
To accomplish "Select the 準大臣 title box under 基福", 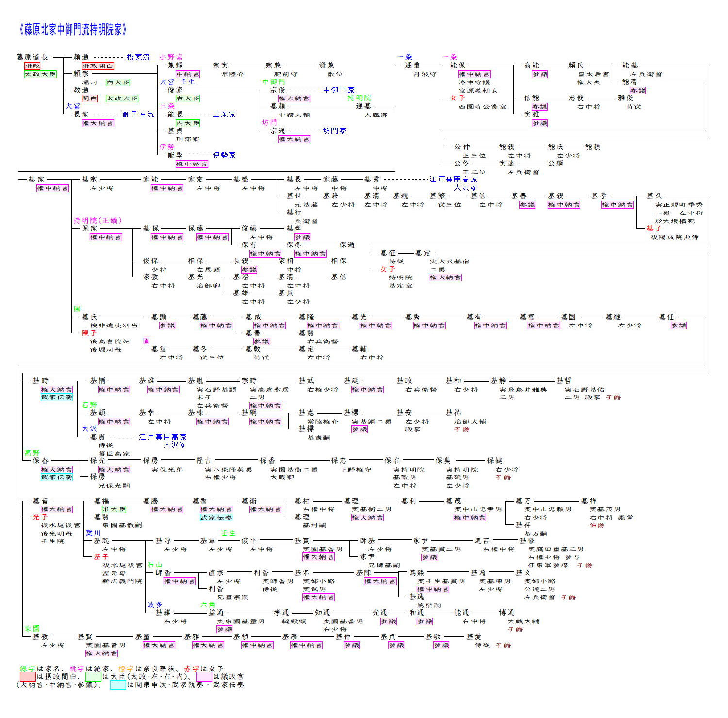I will point(114,509).
